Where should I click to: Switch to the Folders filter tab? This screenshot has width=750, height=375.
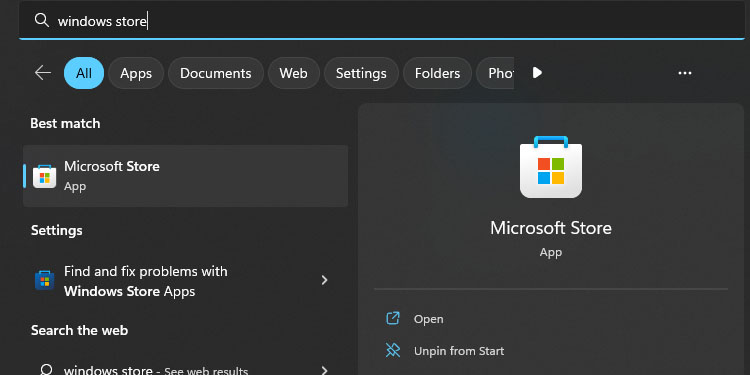[437, 73]
